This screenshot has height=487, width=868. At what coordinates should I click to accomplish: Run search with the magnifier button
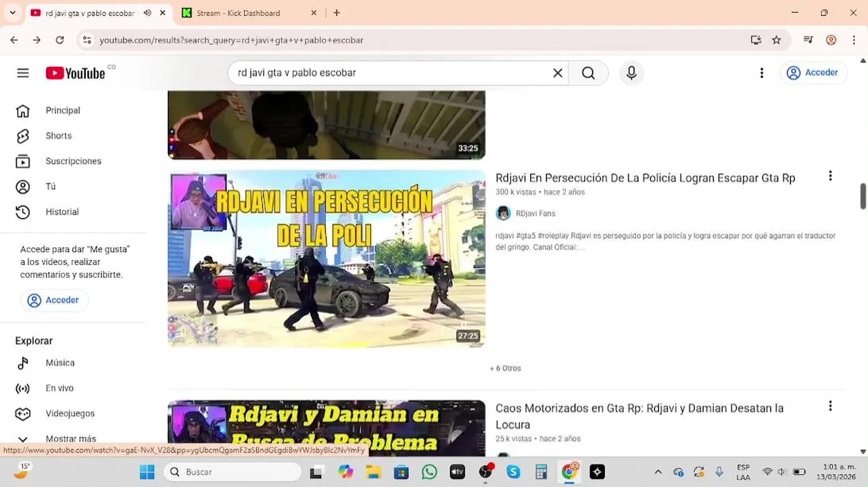588,73
